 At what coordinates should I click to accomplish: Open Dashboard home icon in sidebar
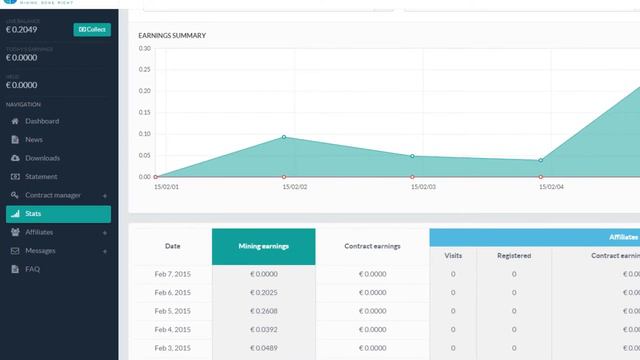point(15,121)
